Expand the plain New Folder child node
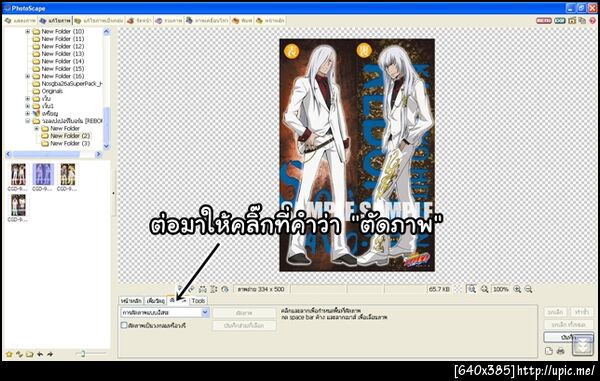The height and width of the screenshot is (381, 600). [x=36, y=129]
